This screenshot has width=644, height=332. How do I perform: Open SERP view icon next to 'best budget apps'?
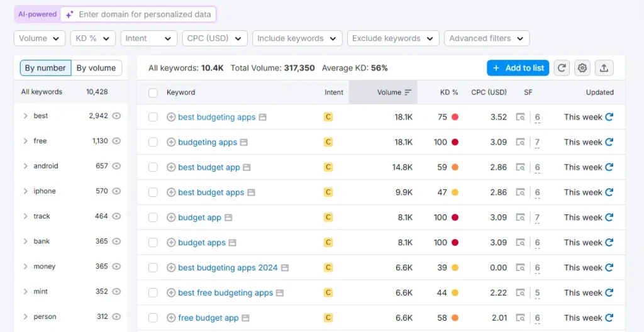point(251,192)
